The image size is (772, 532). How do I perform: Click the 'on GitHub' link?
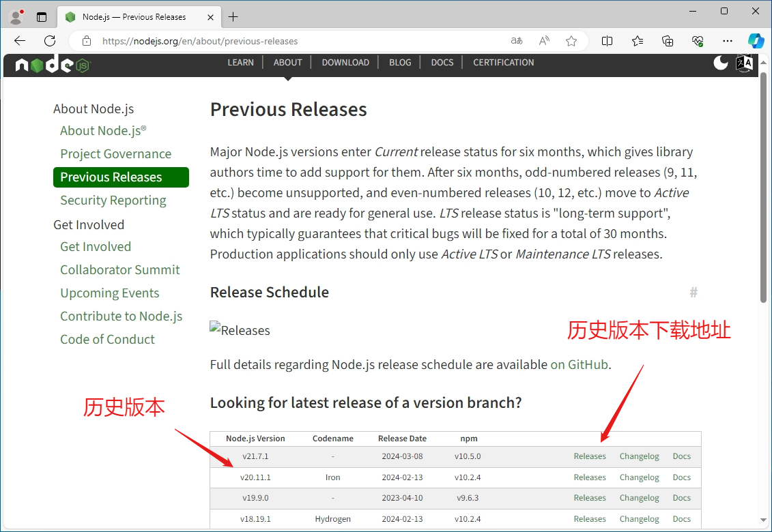pyautogui.click(x=580, y=364)
